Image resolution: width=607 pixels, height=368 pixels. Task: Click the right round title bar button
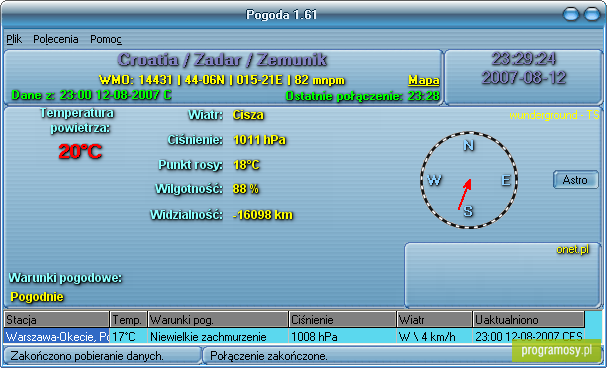tap(592, 14)
